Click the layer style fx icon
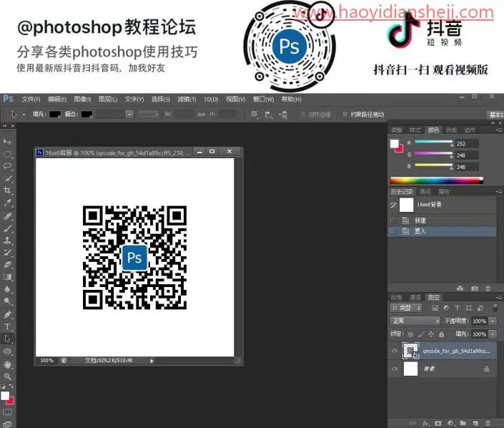This screenshot has width=504, height=428. pos(425,423)
